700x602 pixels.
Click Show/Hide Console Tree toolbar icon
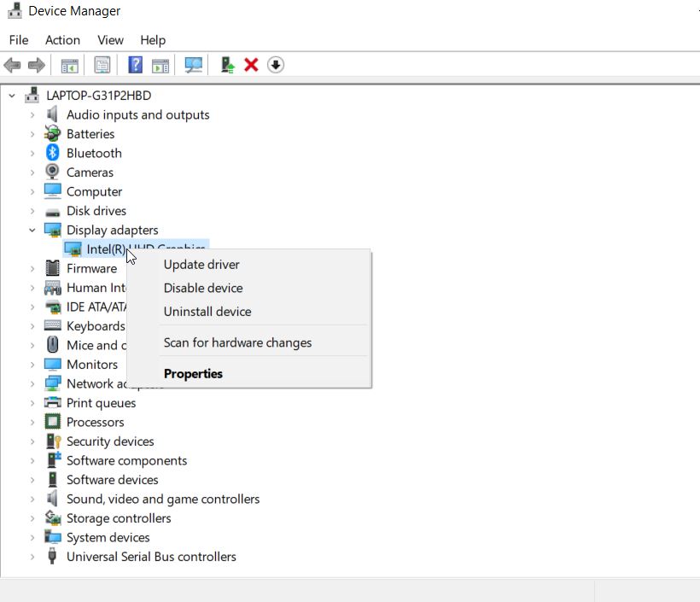(70, 66)
